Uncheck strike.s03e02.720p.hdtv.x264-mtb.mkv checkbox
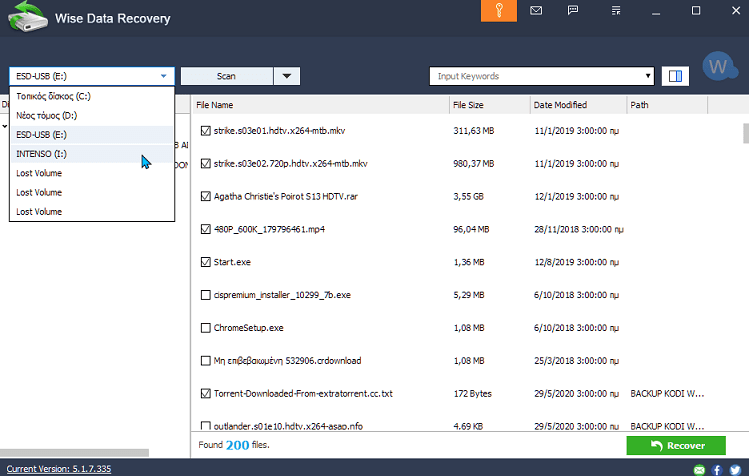 click(205, 163)
